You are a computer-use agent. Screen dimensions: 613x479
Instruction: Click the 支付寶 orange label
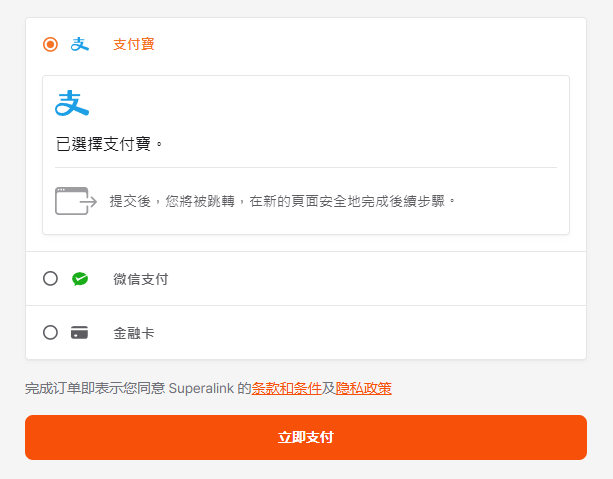134,44
